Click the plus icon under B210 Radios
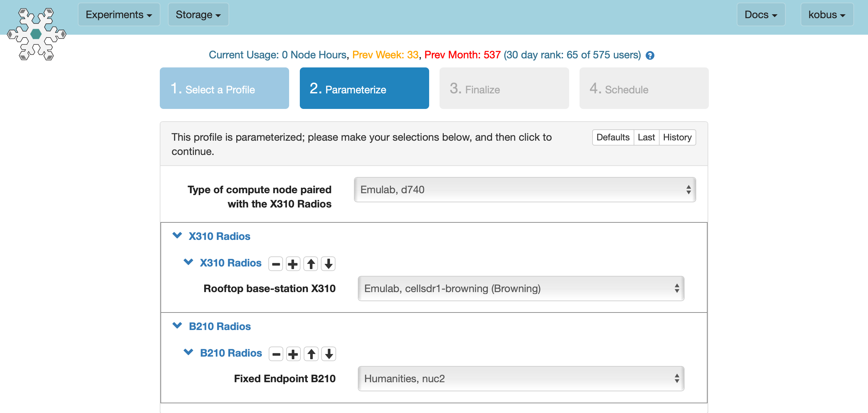868x413 pixels. coord(293,353)
